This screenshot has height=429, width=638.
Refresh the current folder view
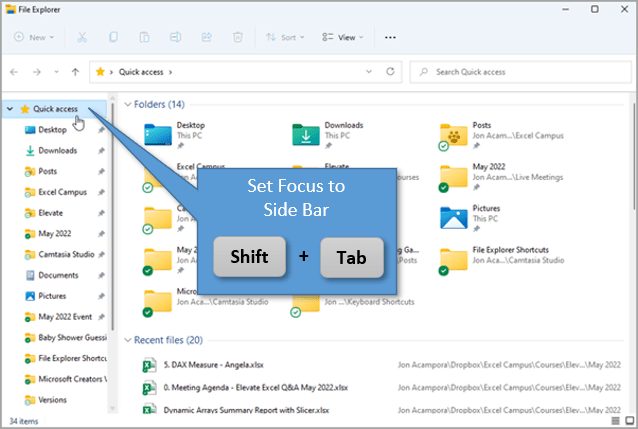(391, 72)
